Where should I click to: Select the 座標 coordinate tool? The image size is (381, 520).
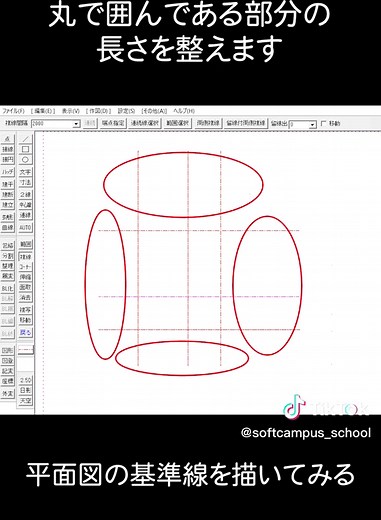click(x=8, y=381)
